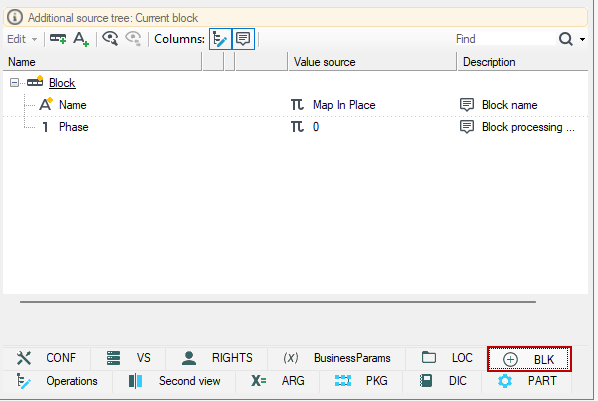Image resolution: width=598 pixels, height=401 pixels.
Task: Switch to the RIGHTS tab
Action: [217, 358]
